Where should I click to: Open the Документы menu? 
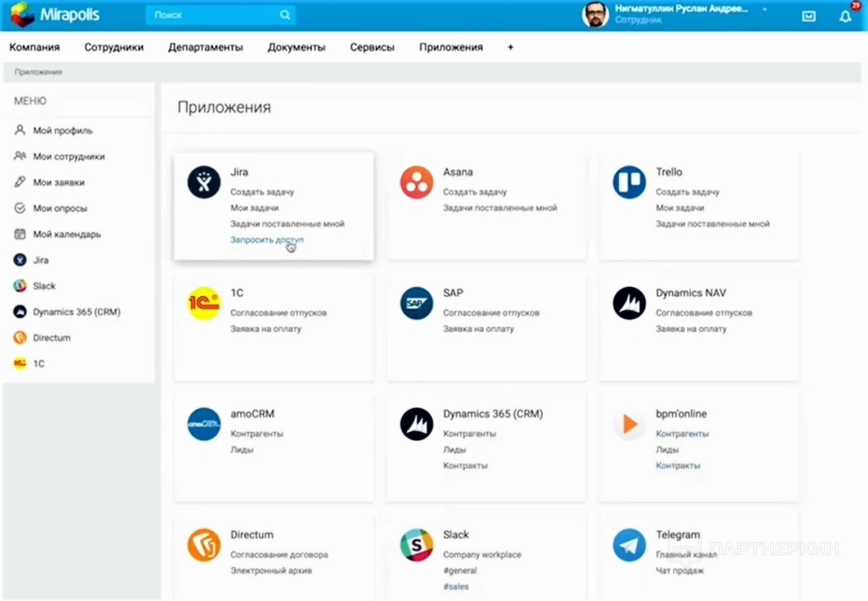(x=296, y=47)
